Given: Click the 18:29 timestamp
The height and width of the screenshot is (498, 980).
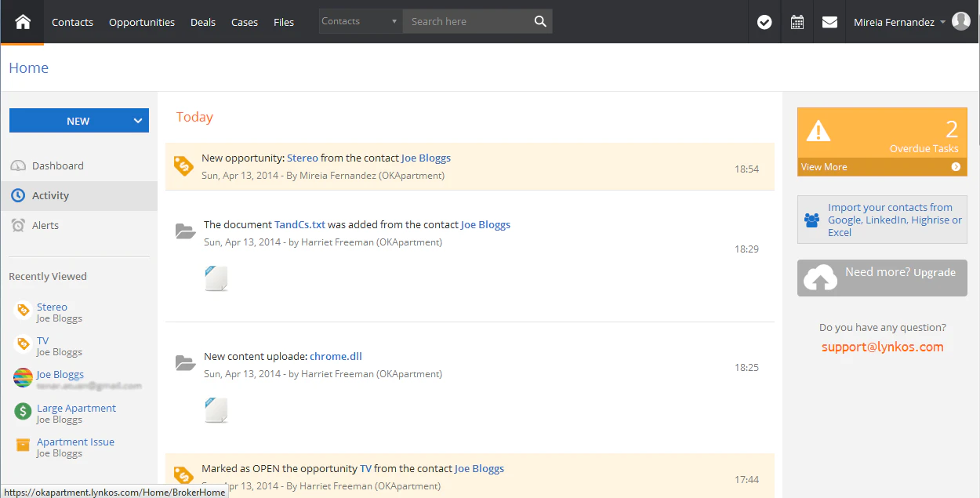Looking at the screenshot, I should click(746, 249).
